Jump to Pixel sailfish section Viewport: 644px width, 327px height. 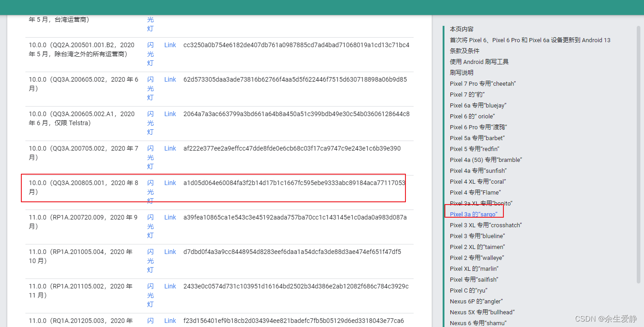click(474, 279)
